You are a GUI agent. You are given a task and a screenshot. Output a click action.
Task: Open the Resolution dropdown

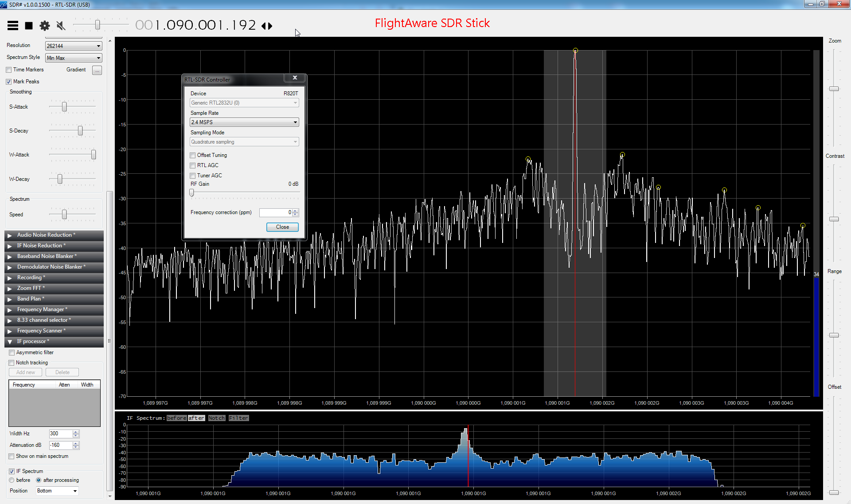click(72, 45)
